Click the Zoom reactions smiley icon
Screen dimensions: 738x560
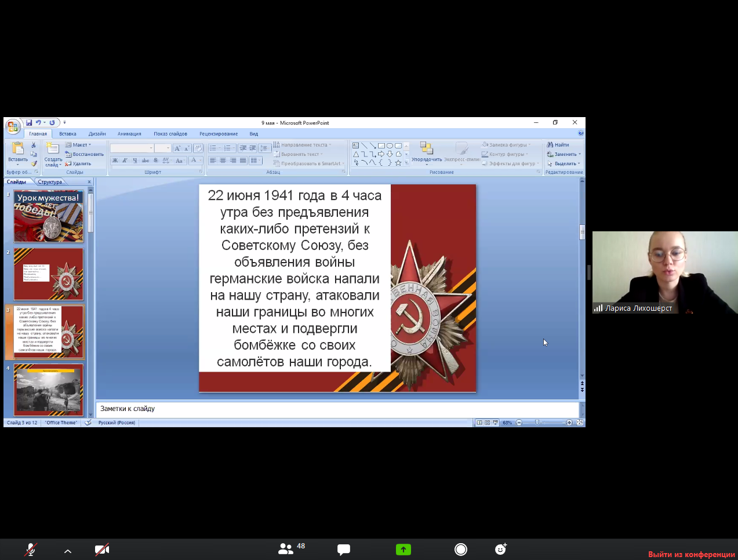(501, 549)
